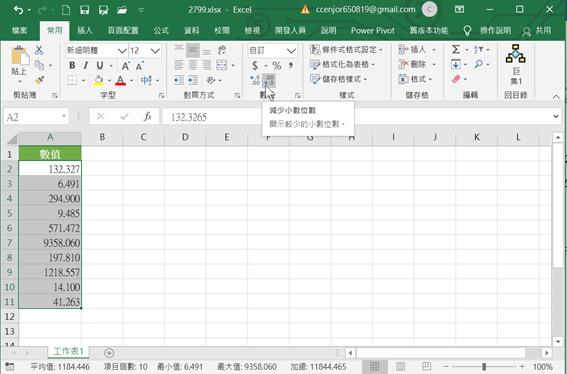The width and height of the screenshot is (567, 374).
Task: Click the zoom slider handle
Action: coord(484,367)
